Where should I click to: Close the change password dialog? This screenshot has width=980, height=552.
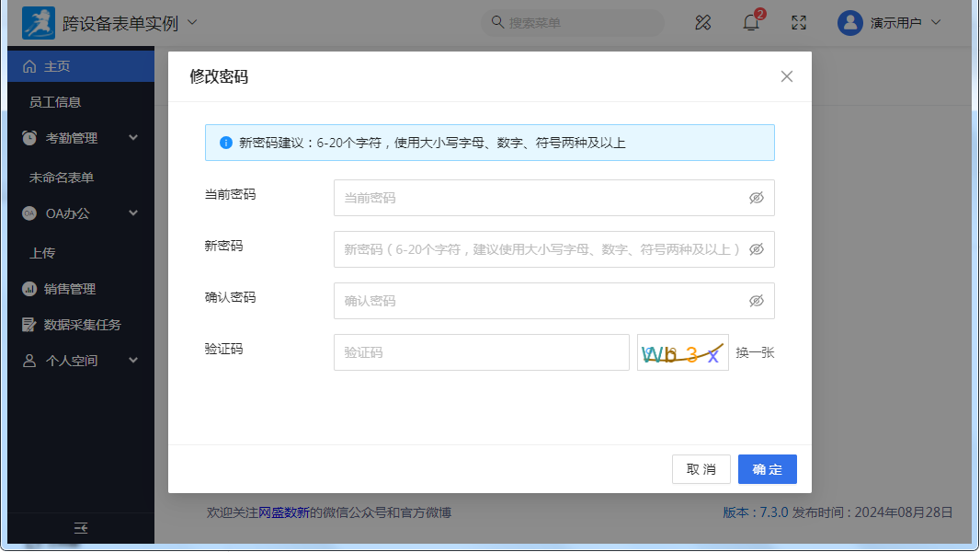[x=786, y=76]
